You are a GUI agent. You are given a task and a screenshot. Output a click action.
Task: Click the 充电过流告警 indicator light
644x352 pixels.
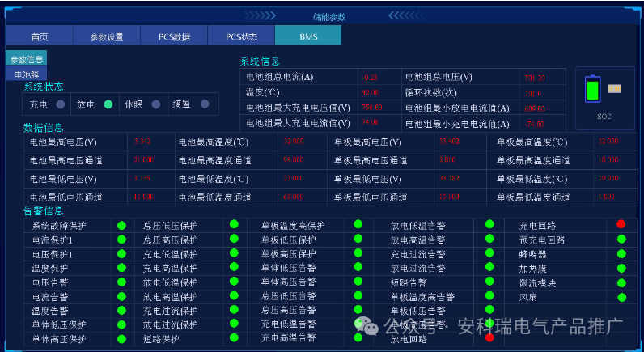489,252
